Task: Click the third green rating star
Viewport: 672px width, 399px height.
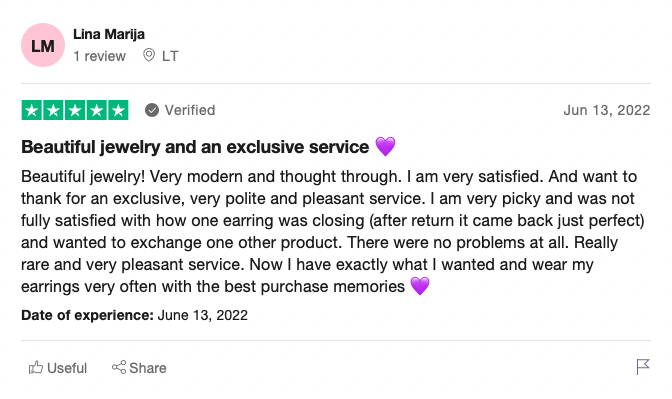Action: (75, 110)
